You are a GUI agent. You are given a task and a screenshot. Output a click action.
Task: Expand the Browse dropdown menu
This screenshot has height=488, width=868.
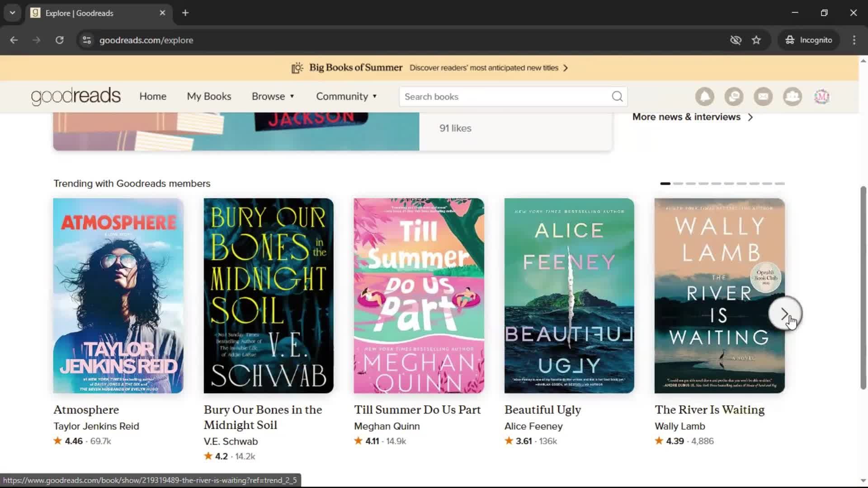273,97
